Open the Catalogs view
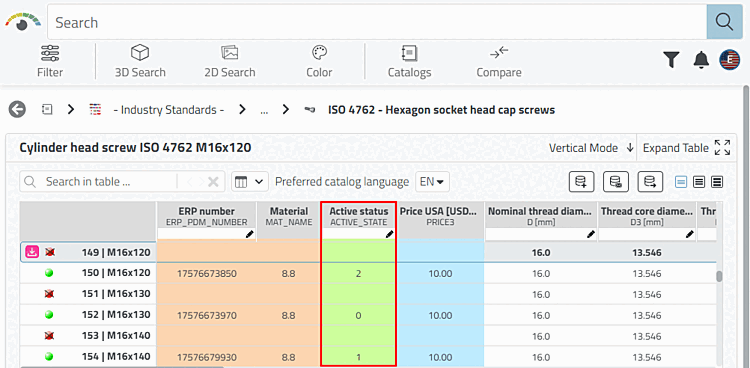This screenshot has height=368, width=750. click(409, 61)
